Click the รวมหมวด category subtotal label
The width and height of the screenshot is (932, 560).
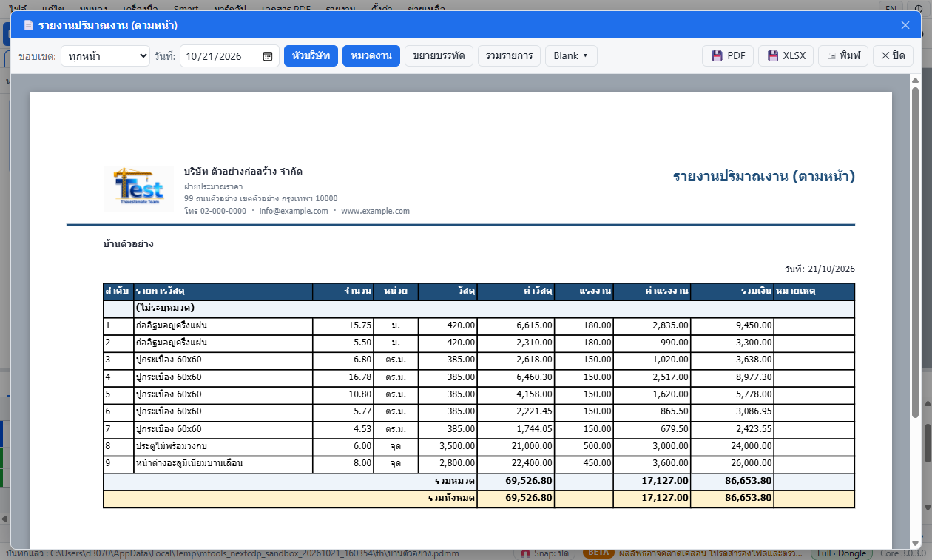click(x=455, y=481)
